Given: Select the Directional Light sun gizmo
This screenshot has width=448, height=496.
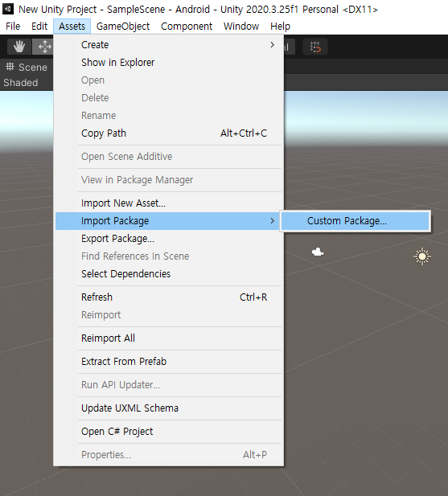Looking at the screenshot, I should [x=422, y=256].
